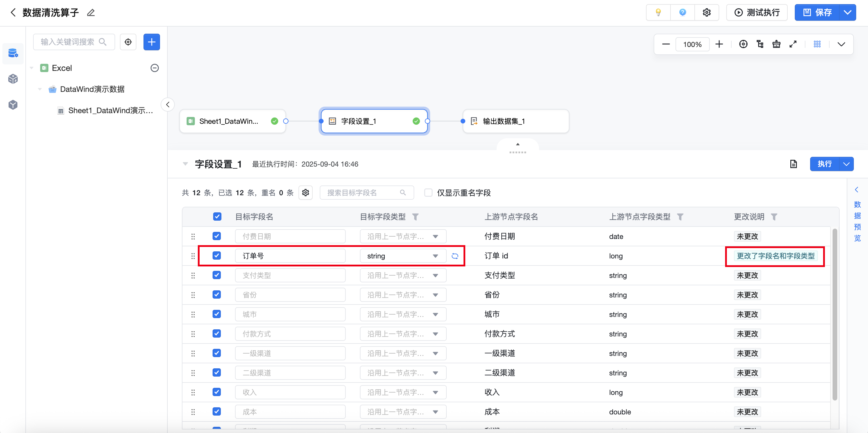This screenshot has width=868, height=433.
Task: Click the blue plus add data source button
Action: click(x=152, y=42)
